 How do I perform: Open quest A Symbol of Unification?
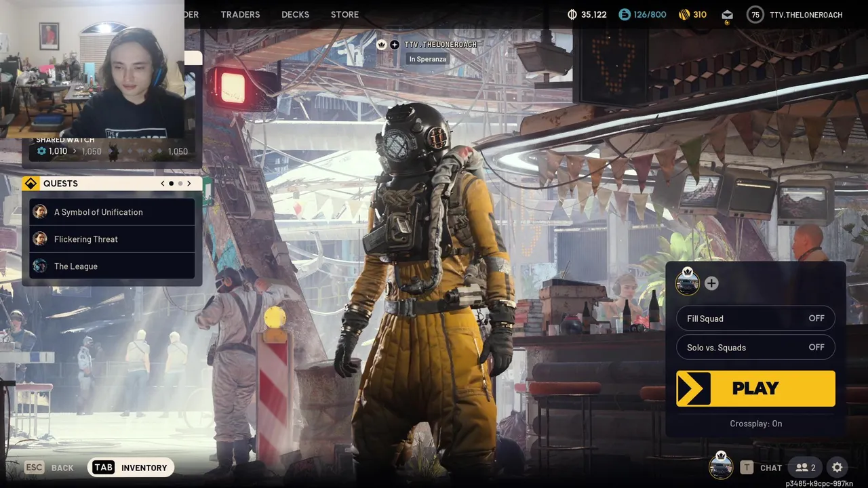pos(112,211)
